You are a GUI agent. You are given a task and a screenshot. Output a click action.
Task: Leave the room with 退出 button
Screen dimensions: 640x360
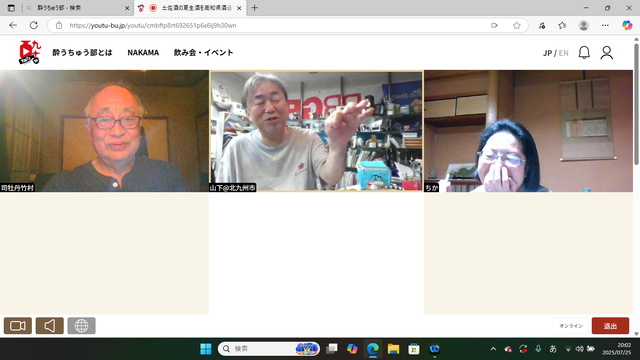(x=610, y=326)
